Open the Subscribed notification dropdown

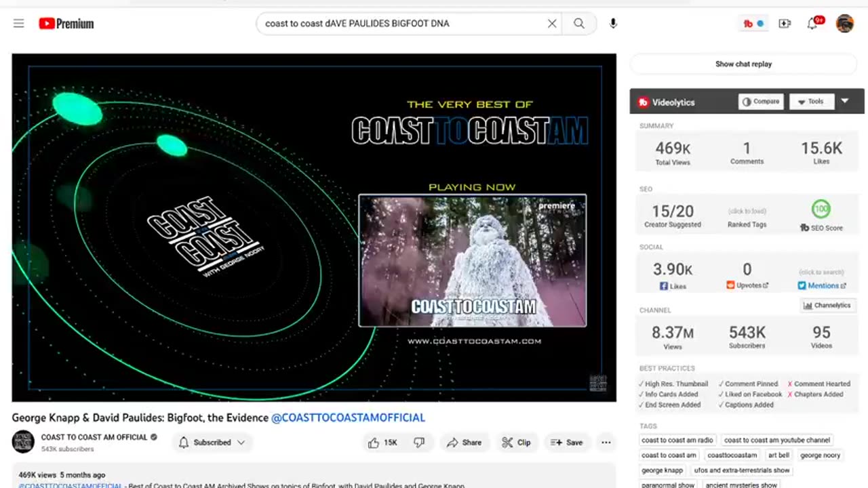212,443
